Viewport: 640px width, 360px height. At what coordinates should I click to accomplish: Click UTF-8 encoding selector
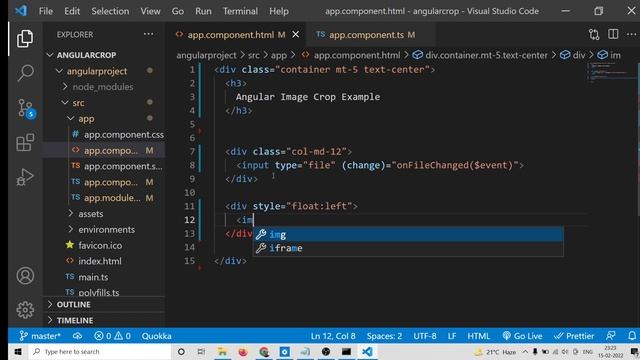pos(425,336)
